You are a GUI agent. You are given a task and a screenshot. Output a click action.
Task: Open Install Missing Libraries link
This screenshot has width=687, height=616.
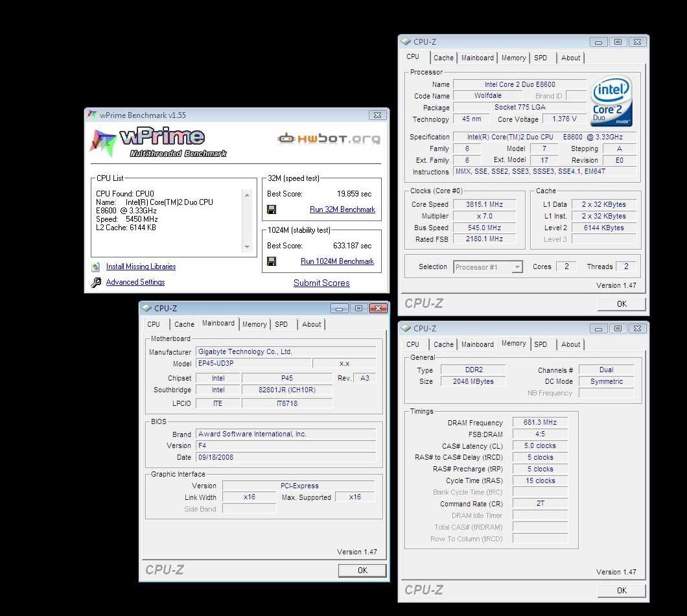click(x=141, y=267)
